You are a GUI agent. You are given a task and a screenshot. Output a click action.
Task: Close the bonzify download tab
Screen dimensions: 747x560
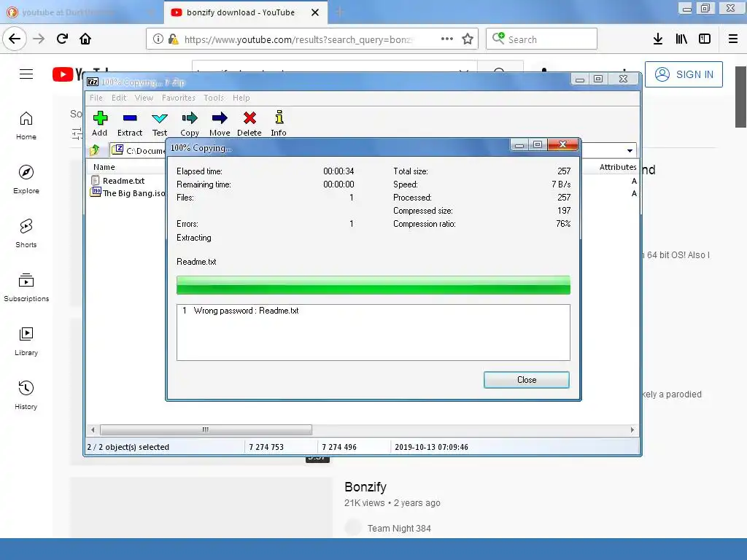pyautogui.click(x=315, y=12)
